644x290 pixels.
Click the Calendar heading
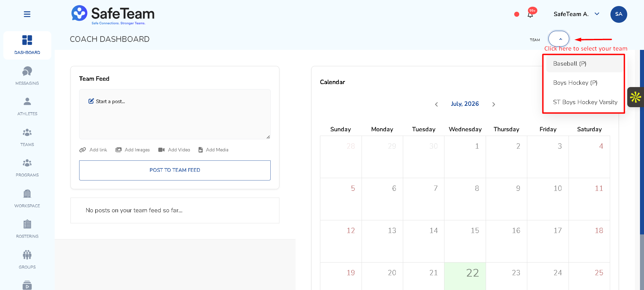[332, 82]
